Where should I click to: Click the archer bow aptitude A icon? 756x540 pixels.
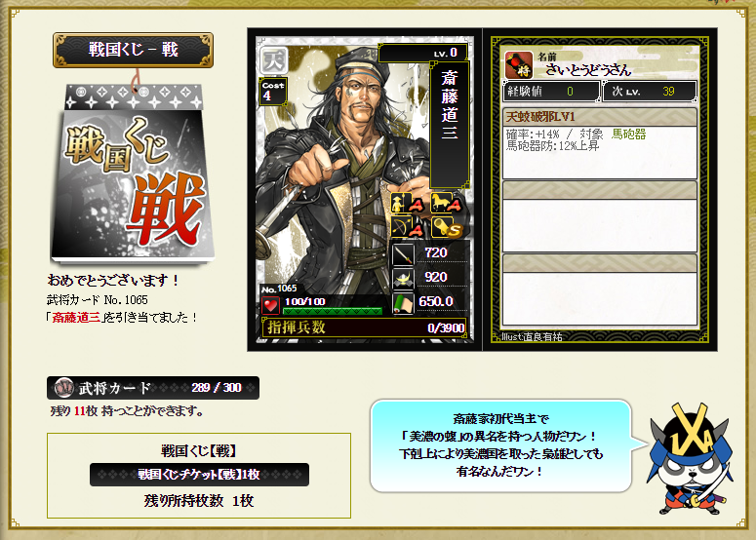(408, 227)
